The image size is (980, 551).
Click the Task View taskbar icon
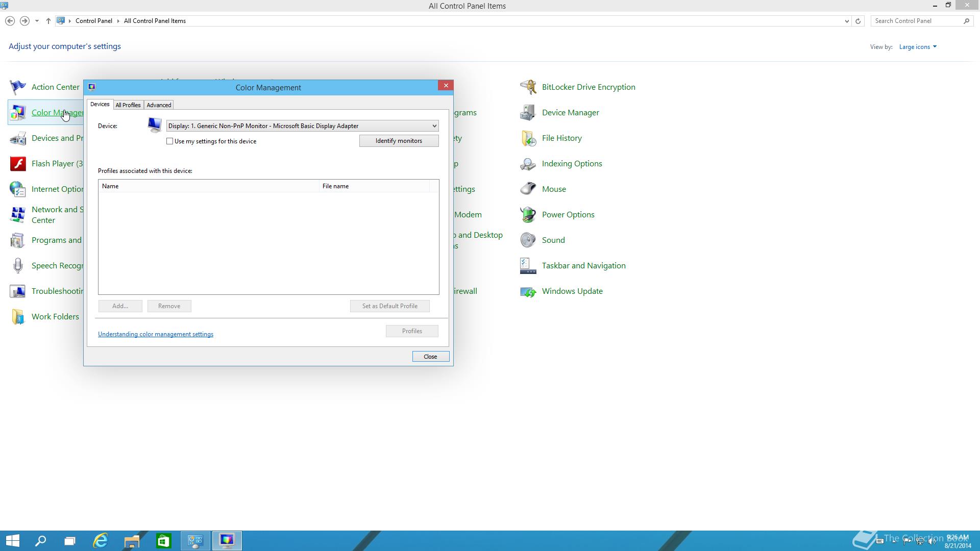click(x=70, y=541)
